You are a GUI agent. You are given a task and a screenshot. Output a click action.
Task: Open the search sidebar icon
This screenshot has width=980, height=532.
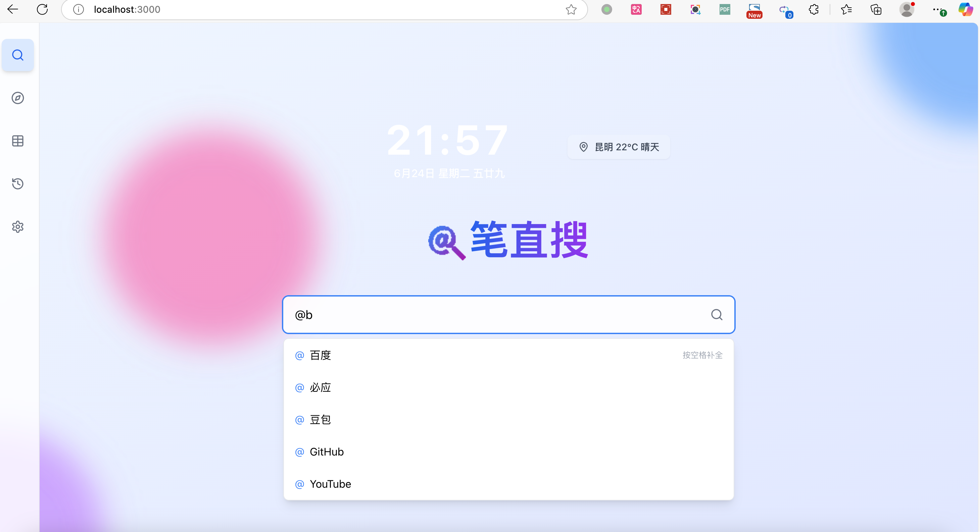[17, 55]
